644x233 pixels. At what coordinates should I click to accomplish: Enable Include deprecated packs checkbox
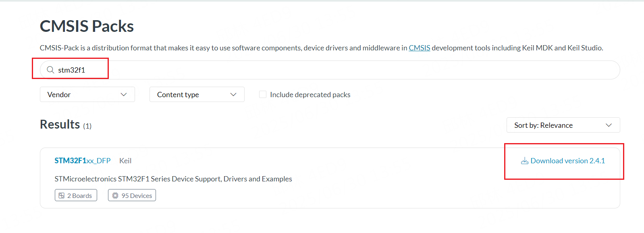(x=263, y=94)
